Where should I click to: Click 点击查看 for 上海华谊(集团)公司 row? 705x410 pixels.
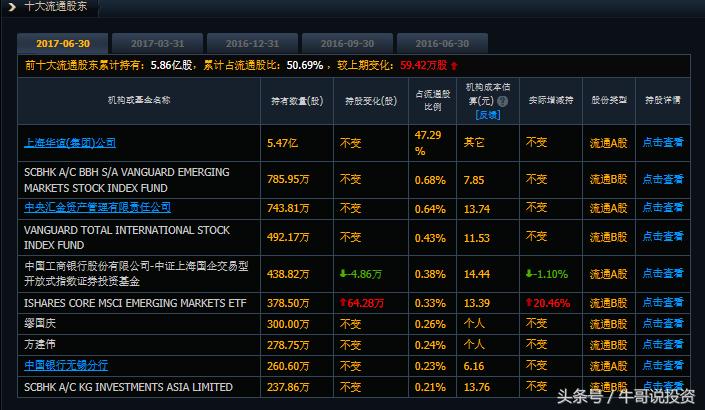(663, 143)
